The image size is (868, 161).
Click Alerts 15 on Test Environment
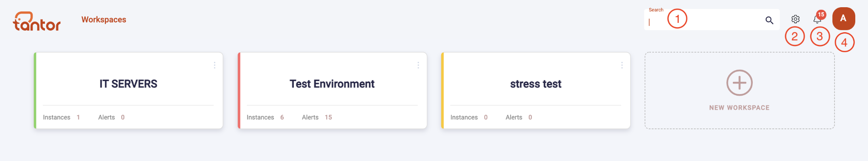point(317,117)
